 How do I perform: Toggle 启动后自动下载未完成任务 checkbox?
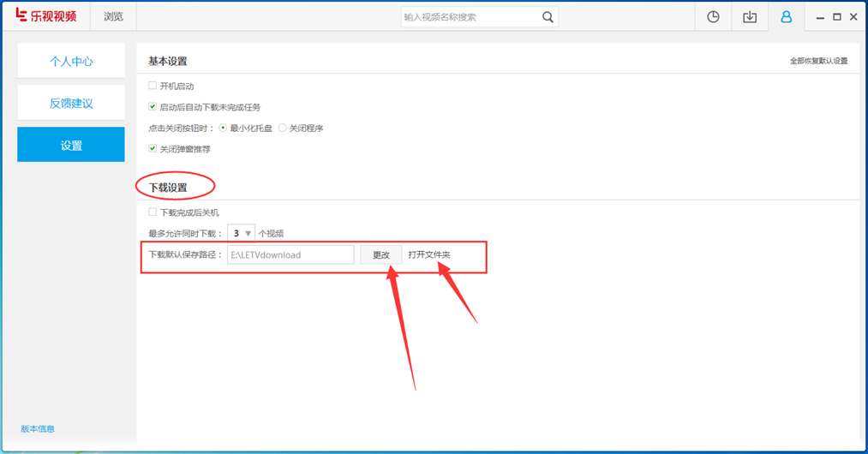click(x=153, y=106)
